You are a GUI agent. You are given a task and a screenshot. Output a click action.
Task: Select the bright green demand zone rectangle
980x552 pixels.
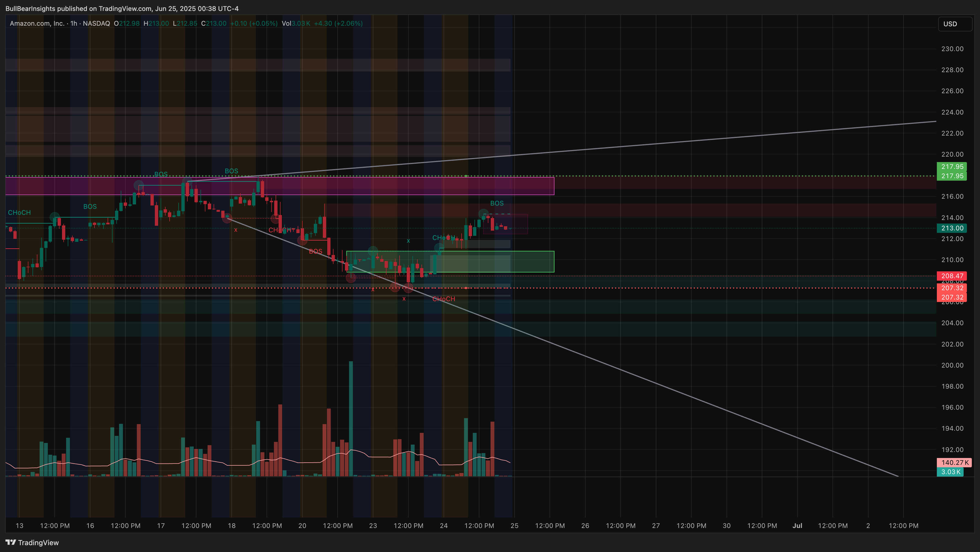point(450,262)
